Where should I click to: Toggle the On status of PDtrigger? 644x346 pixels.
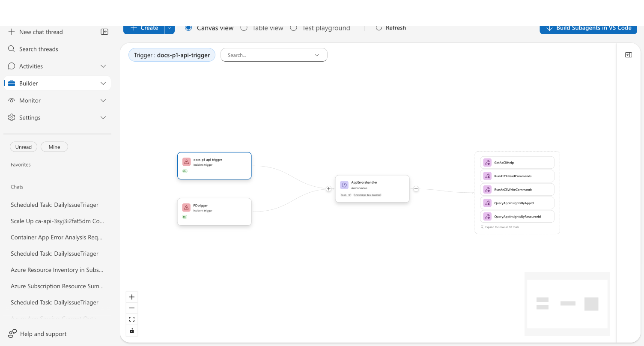tap(185, 217)
